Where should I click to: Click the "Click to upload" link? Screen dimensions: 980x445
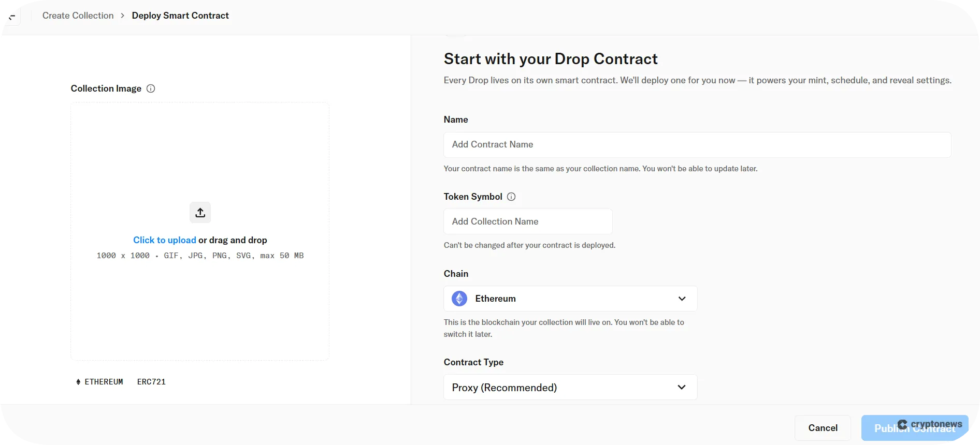164,240
